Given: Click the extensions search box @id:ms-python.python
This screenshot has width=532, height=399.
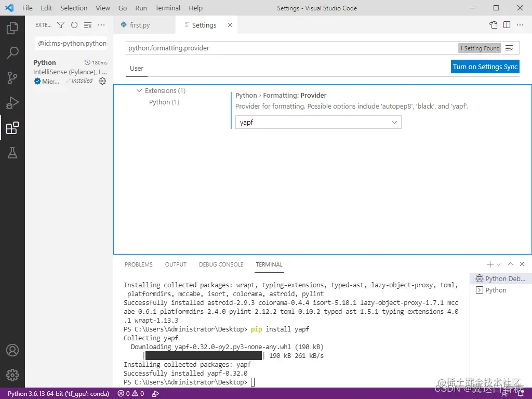Looking at the screenshot, I should (72, 44).
